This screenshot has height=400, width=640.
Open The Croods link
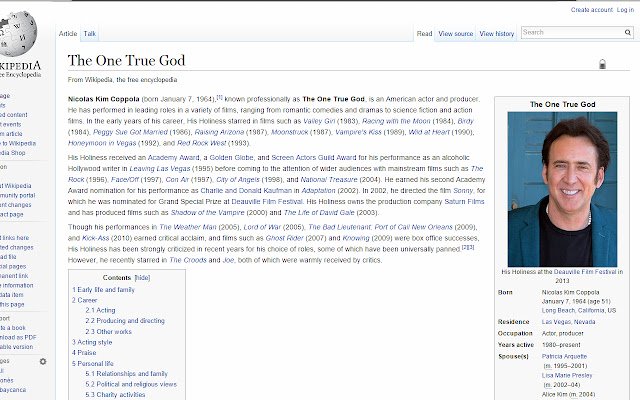pos(188,260)
